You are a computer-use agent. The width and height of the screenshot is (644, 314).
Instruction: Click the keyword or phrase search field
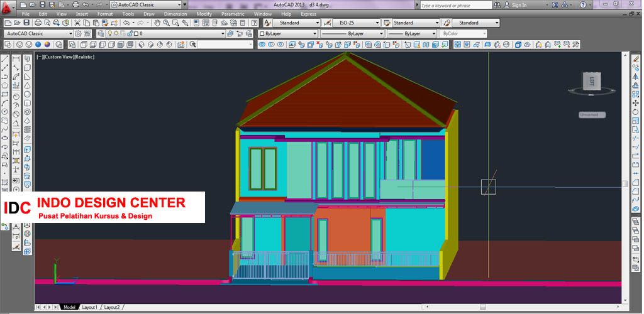456,5
